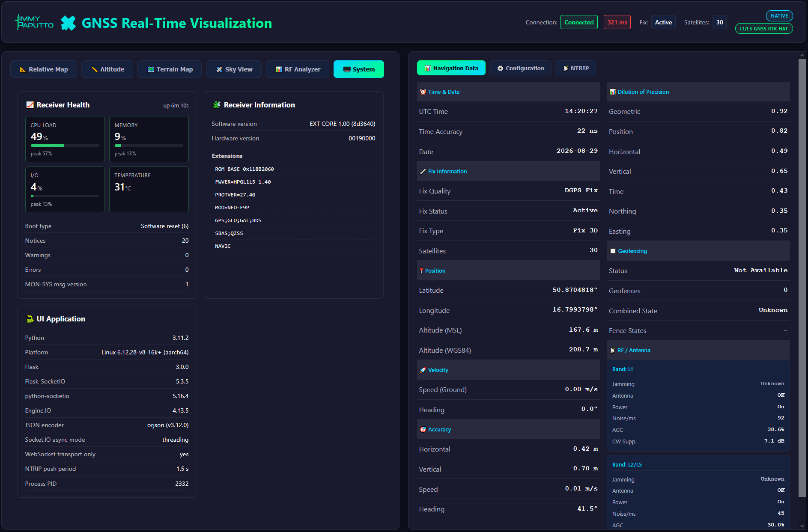Click the Jimmy Paputto logo
Viewport: 808px width, 532px height.
(34, 22)
